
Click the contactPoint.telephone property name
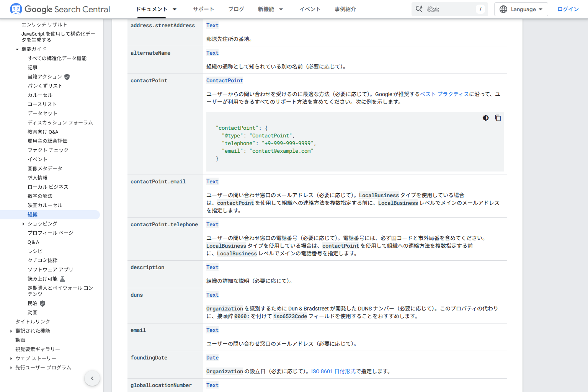pyautogui.click(x=164, y=224)
